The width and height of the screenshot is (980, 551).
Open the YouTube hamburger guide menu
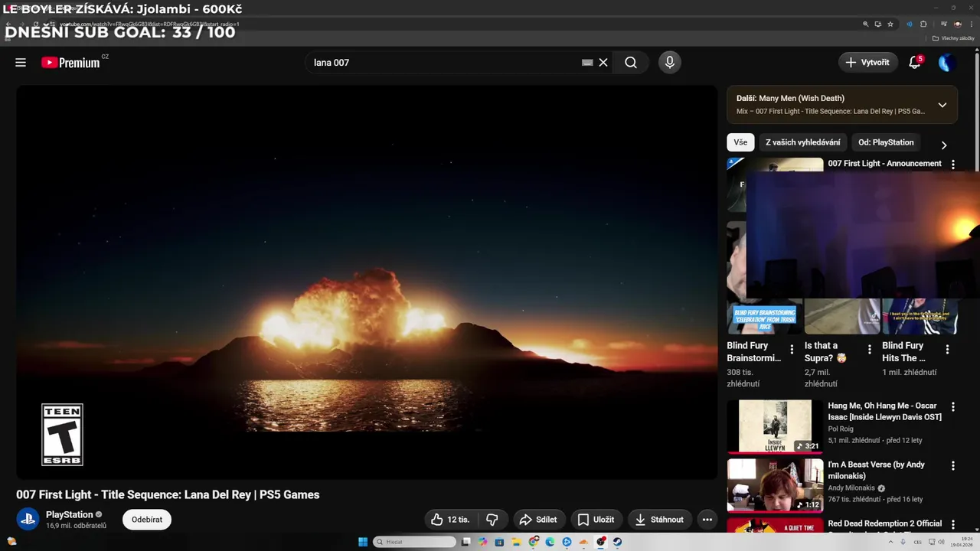coord(21,63)
